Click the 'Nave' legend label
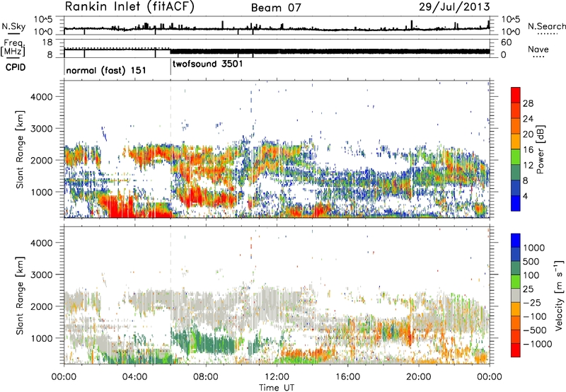This screenshot has height=392, width=566. coord(538,50)
